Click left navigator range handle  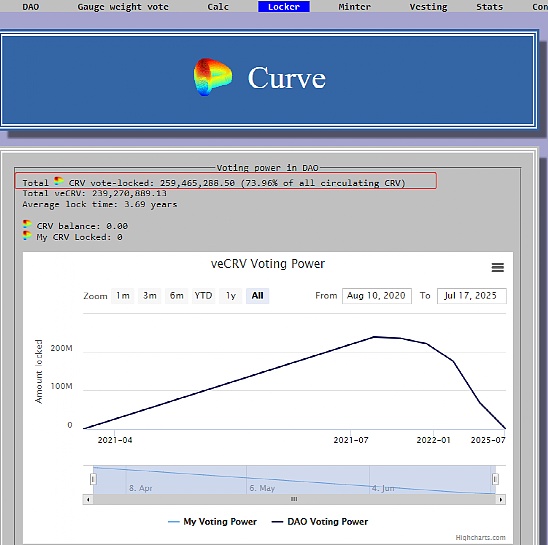click(93, 479)
